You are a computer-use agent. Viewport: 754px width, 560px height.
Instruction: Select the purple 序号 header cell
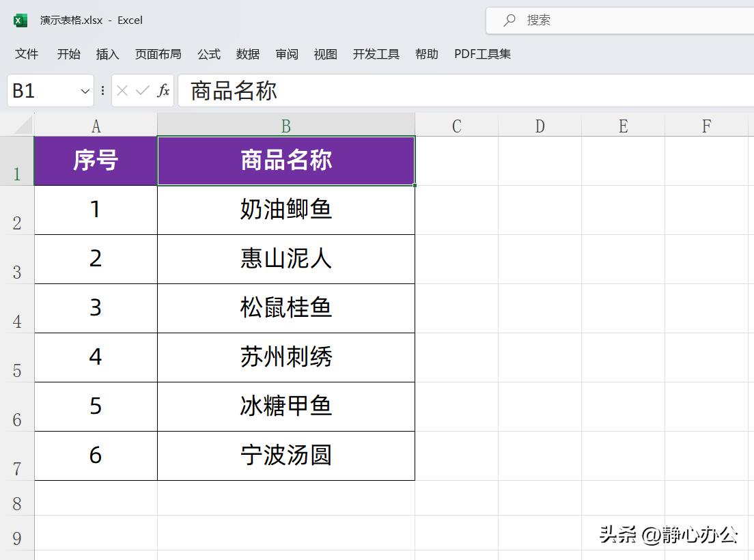(x=95, y=160)
